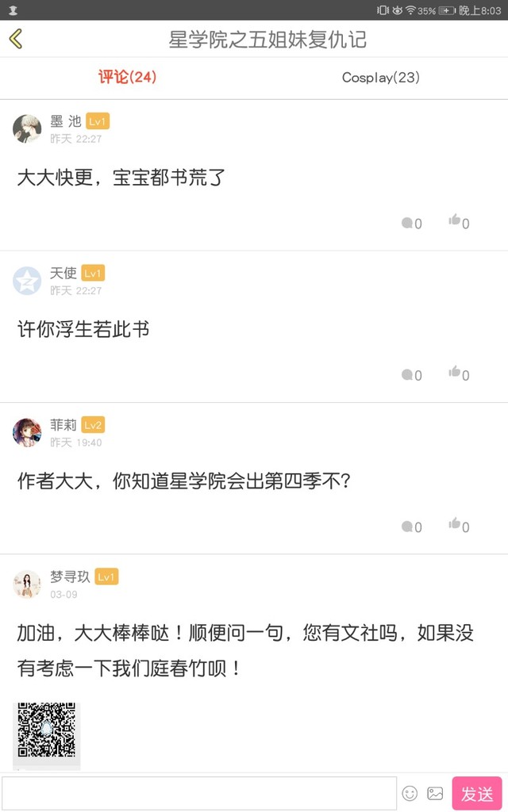Like 天使's comment with thumbs-up

point(455,373)
